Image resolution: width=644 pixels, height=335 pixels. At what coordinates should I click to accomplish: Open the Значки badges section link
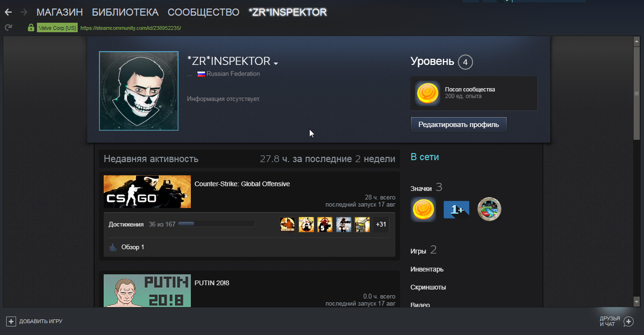click(421, 189)
